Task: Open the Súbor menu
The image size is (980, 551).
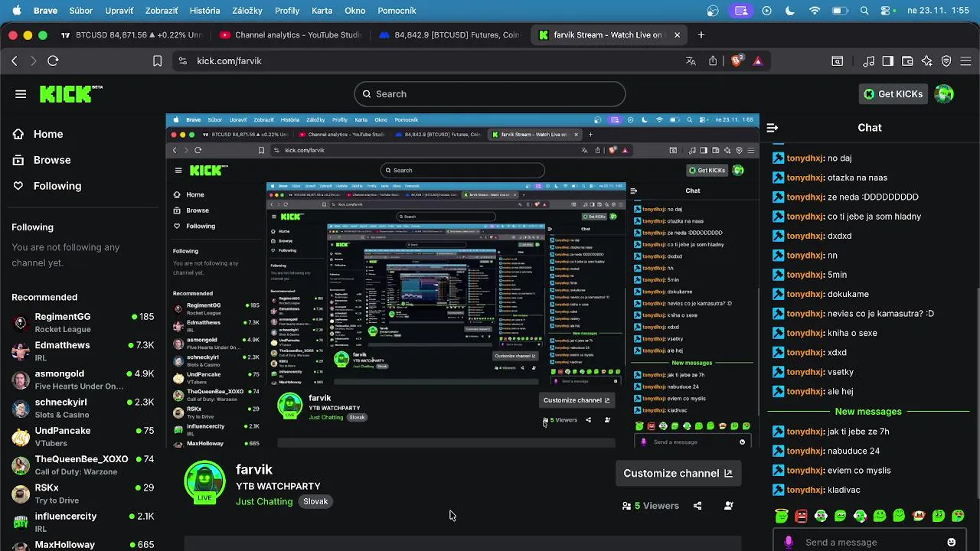Action: [x=80, y=11]
